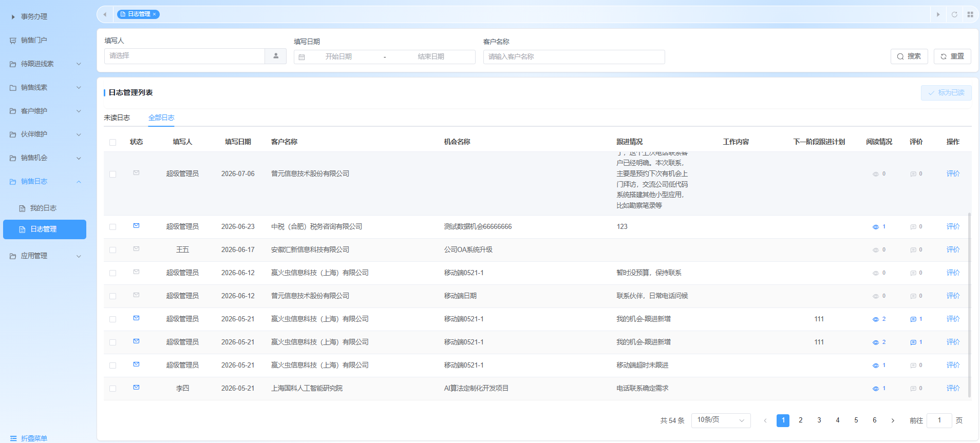This screenshot has width=980, height=443.
Task: Expand the 待跟进线索 chevron
Action: 79,64
